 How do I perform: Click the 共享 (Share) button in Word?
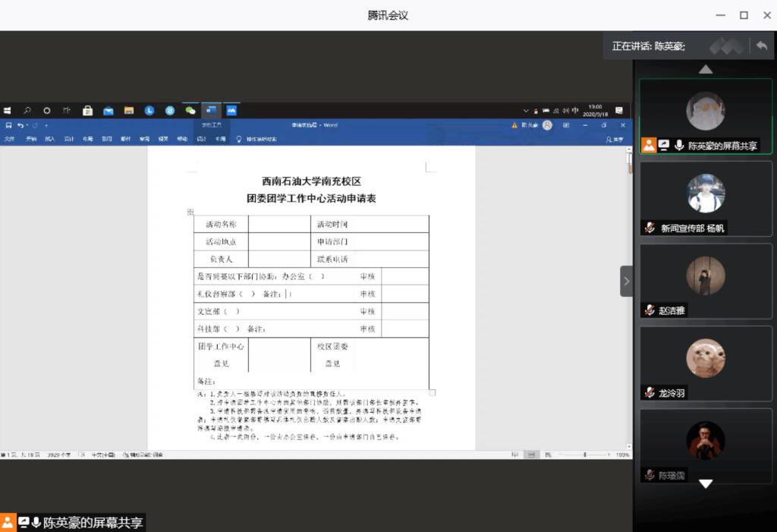615,139
